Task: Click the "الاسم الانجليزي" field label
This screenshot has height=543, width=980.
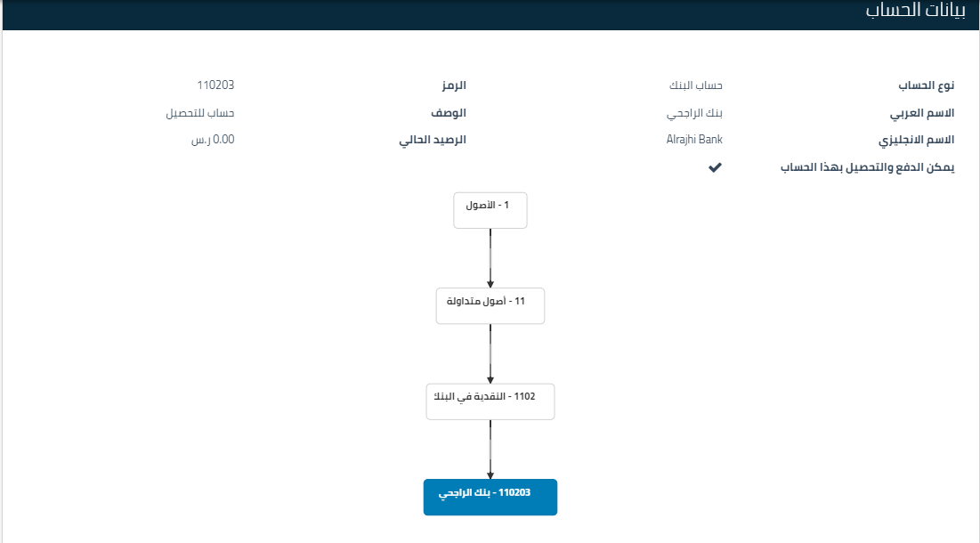Action: click(918, 139)
